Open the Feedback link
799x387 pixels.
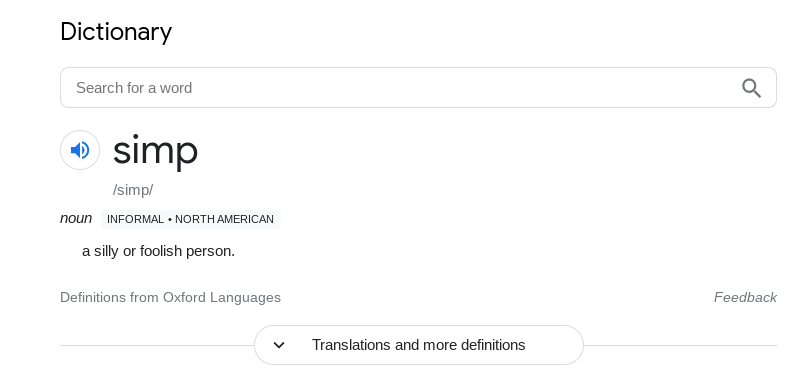click(x=745, y=297)
